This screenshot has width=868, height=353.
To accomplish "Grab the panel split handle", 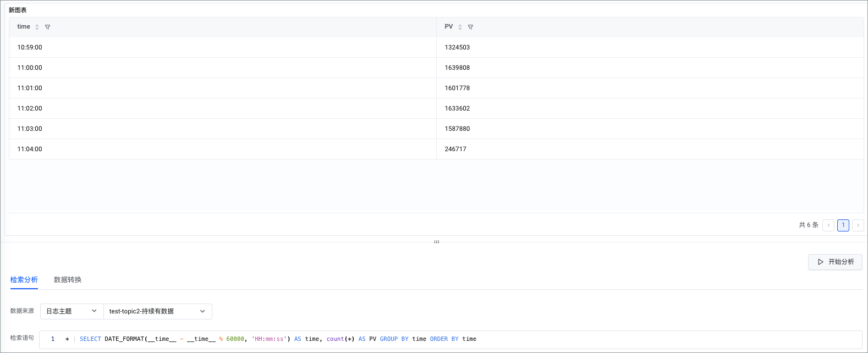I will [x=436, y=242].
